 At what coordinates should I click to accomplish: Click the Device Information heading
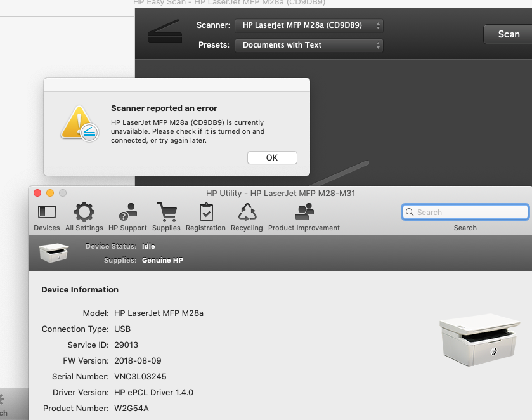click(80, 289)
